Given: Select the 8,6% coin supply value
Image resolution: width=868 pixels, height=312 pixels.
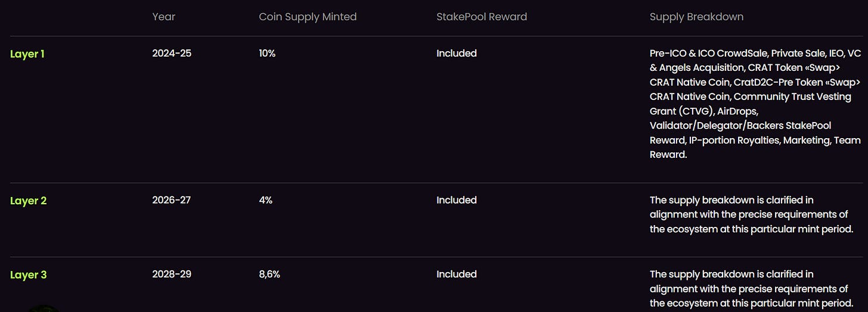Looking at the screenshot, I should pyautogui.click(x=269, y=274).
